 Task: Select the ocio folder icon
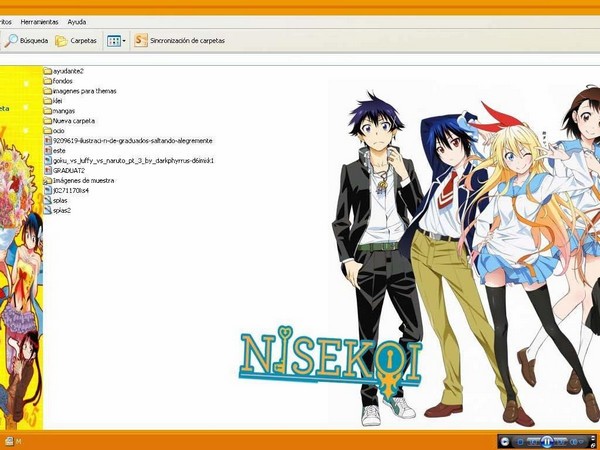tap(47, 131)
